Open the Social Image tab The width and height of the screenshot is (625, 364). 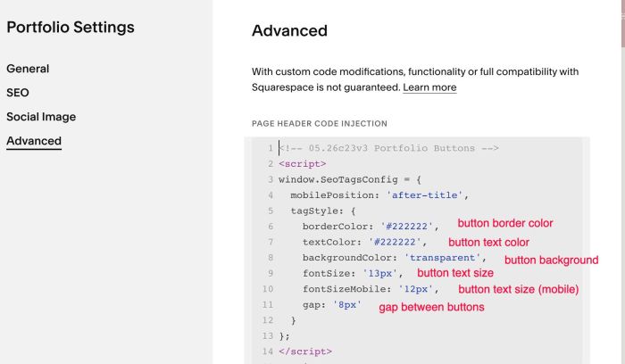point(41,117)
